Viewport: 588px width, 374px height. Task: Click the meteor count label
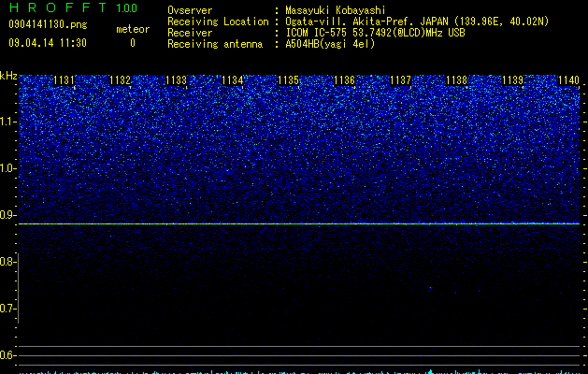tap(133, 29)
